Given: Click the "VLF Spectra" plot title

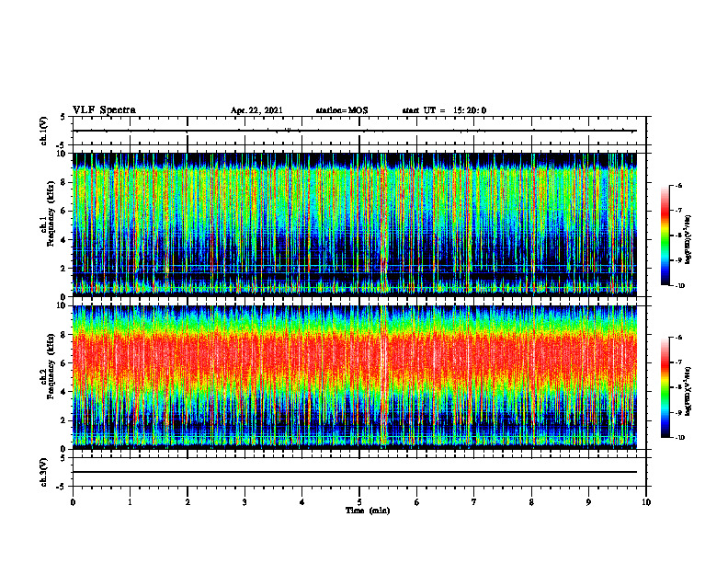Looking at the screenshot, I should click(104, 110).
